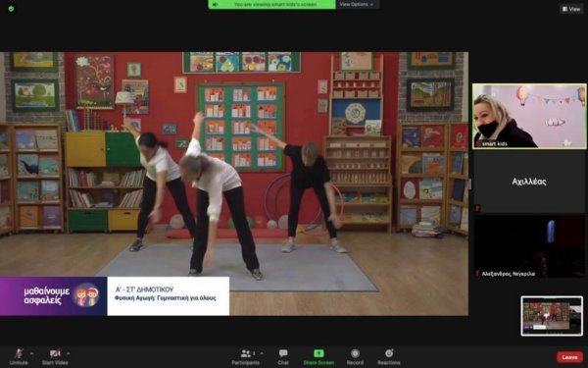Start Video camera toggle
Screen dimensions: 588x368
coord(55,356)
